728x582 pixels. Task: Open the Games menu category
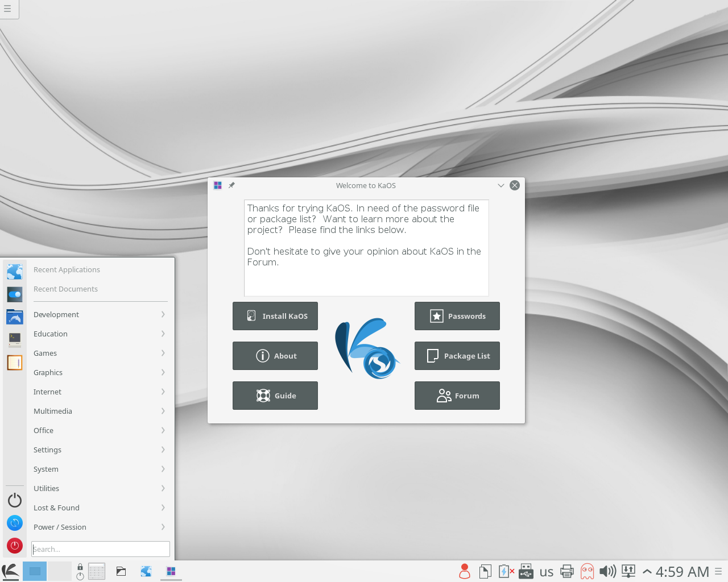pyautogui.click(x=100, y=353)
